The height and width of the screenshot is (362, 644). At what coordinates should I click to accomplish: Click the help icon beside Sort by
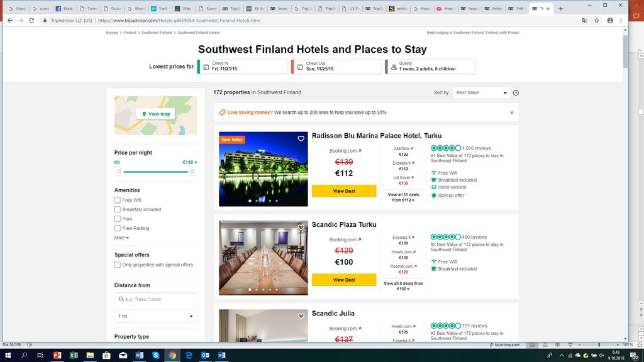(x=516, y=93)
